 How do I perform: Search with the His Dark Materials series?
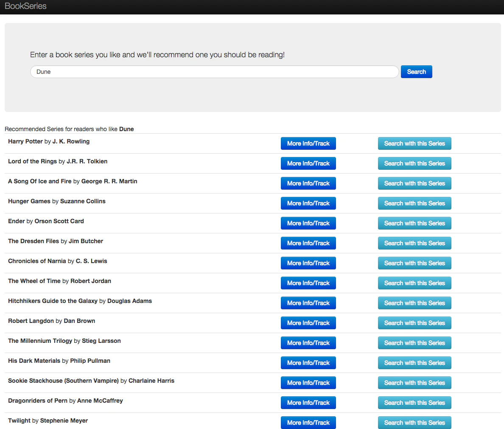point(414,362)
